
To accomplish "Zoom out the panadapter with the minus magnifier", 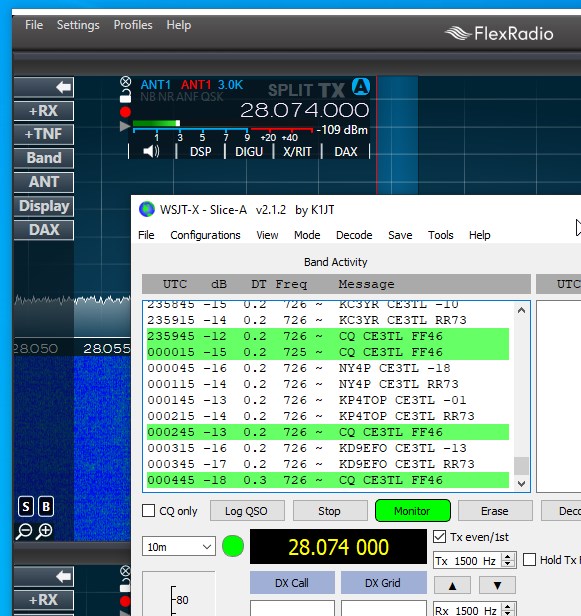I will pos(24,531).
